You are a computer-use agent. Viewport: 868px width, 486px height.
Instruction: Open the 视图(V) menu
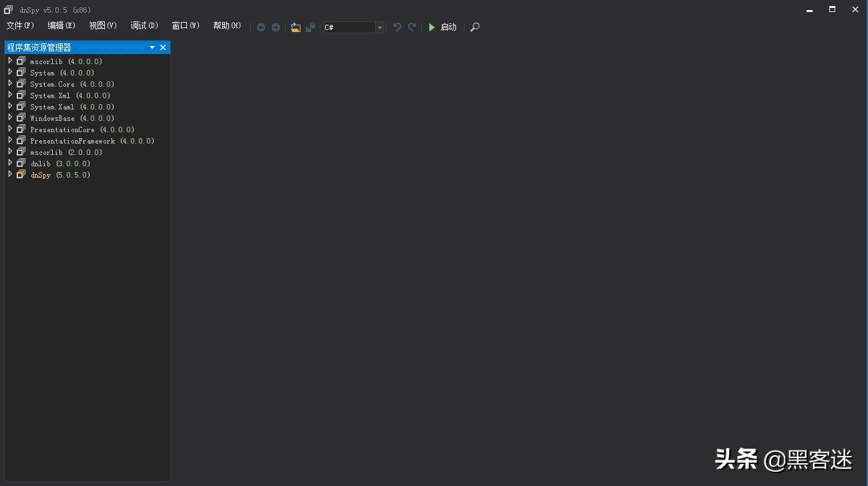tap(101, 25)
